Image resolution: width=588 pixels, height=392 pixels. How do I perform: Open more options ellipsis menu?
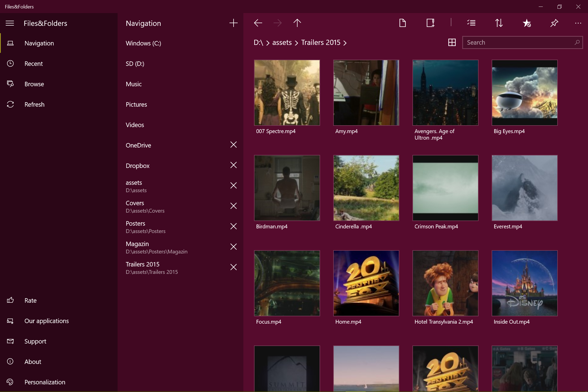point(578,23)
